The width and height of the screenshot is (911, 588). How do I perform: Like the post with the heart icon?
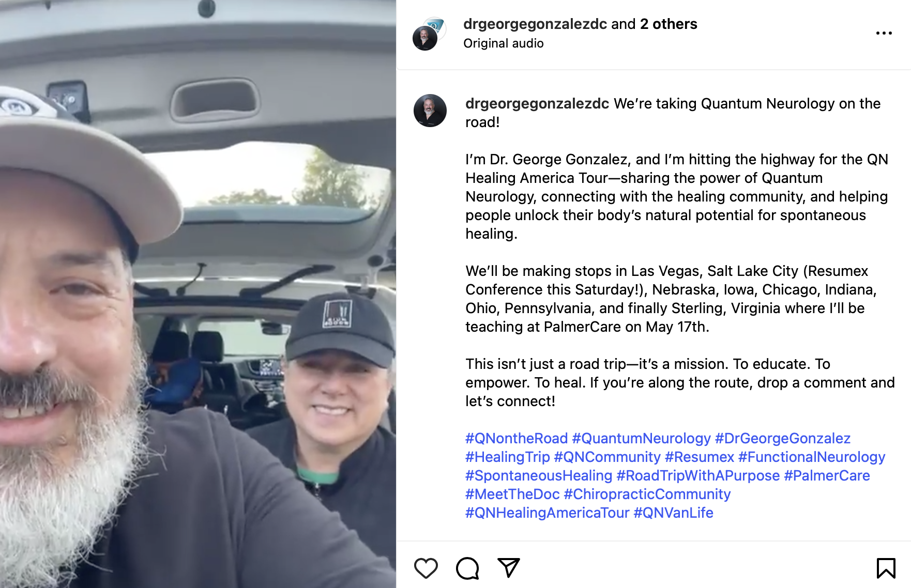[x=426, y=568]
